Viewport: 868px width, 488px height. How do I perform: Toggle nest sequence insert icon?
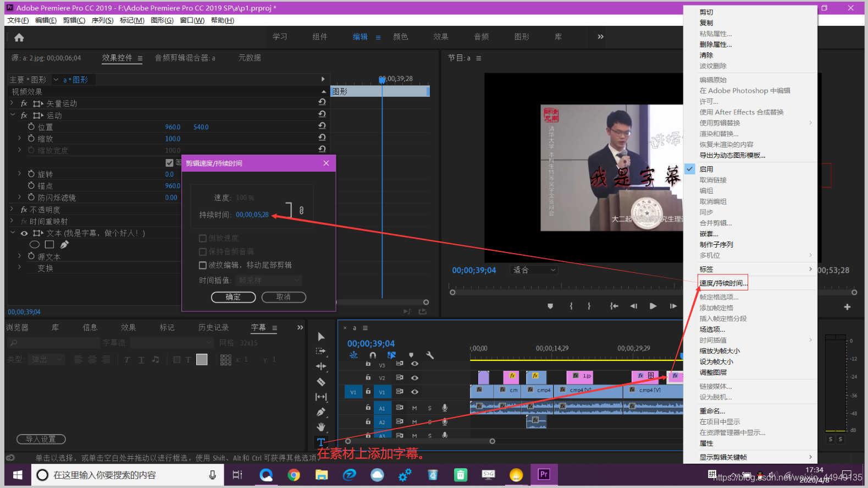[353, 355]
